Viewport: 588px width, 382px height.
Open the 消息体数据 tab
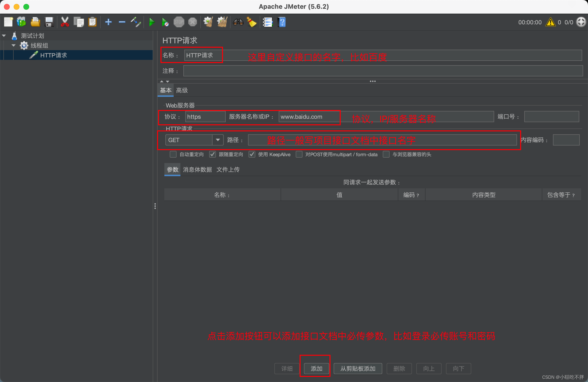tap(197, 170)
